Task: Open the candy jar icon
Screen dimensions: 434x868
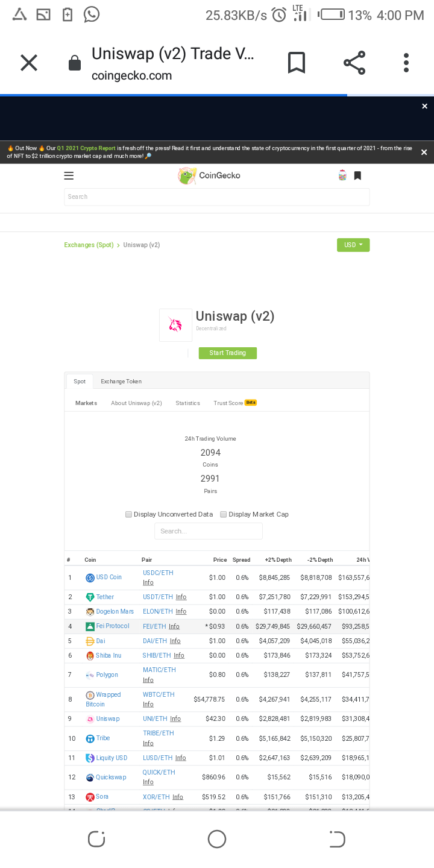Action: (x=342, y=175)
